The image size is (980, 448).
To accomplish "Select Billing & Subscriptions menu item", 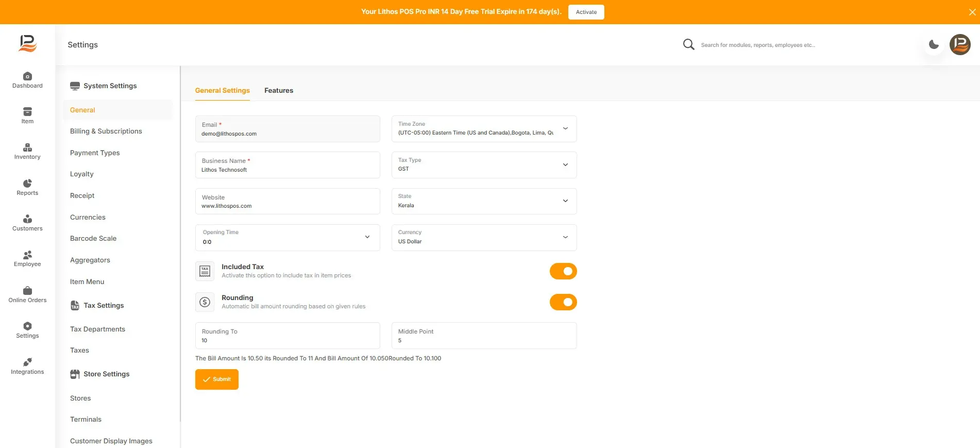I will 106,131.
